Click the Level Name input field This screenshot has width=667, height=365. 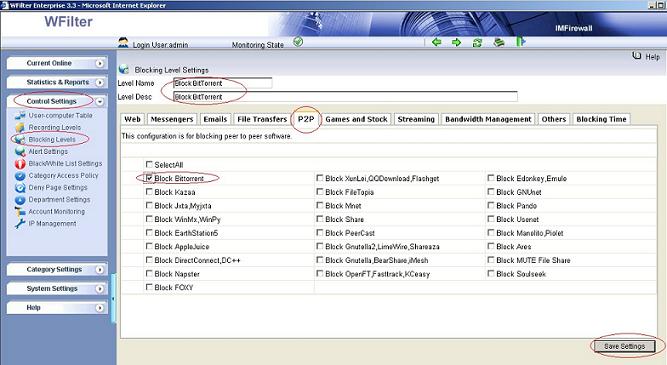coord(222,83)
